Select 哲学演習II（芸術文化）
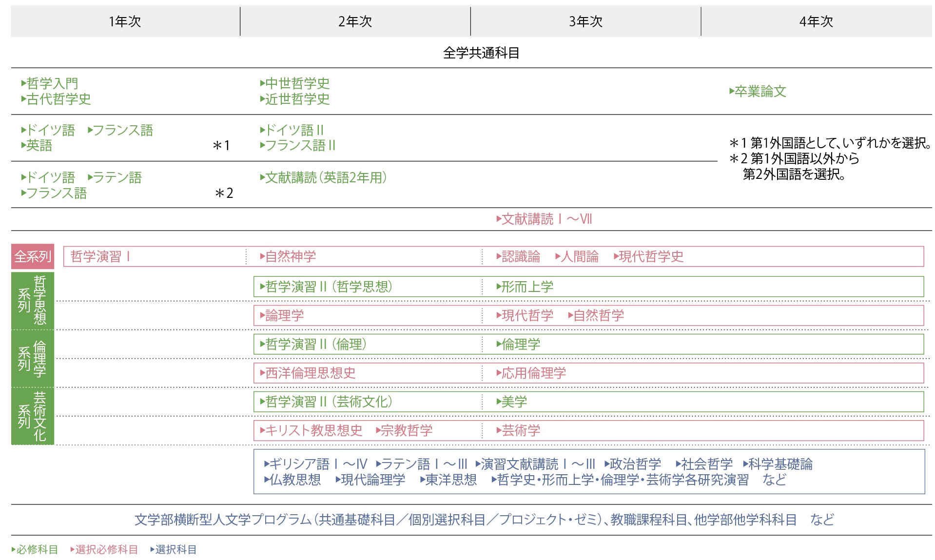This screenshot has width=935, height=560. point(326,402)
